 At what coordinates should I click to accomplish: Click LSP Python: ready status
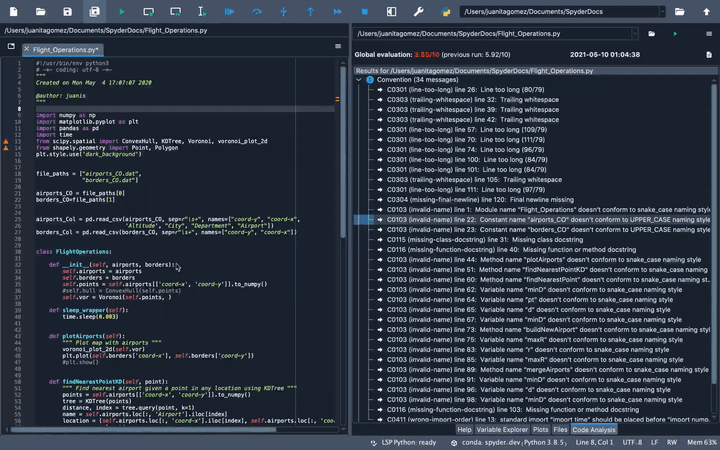click(x=404, y=443)
